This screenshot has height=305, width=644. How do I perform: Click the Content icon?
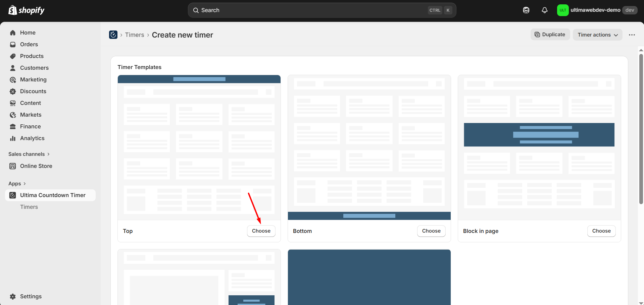[x=13, y=103]
